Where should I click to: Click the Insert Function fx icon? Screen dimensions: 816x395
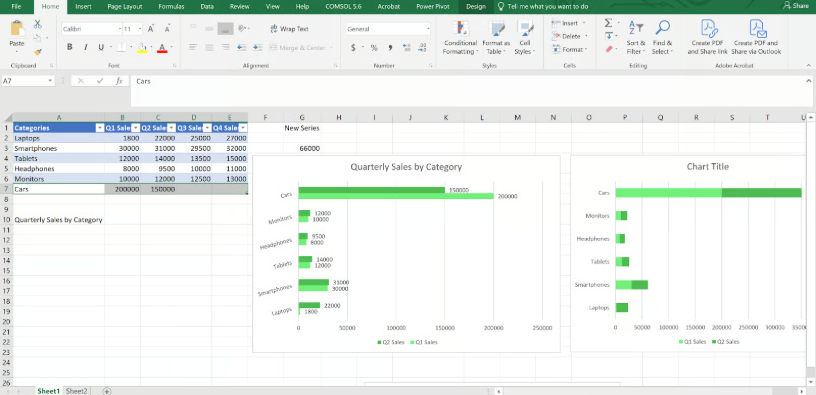click(x=119, y=81)
